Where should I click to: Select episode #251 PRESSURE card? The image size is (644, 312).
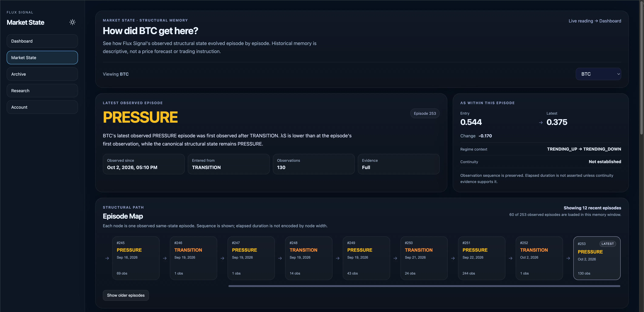[x=482, y=258]
